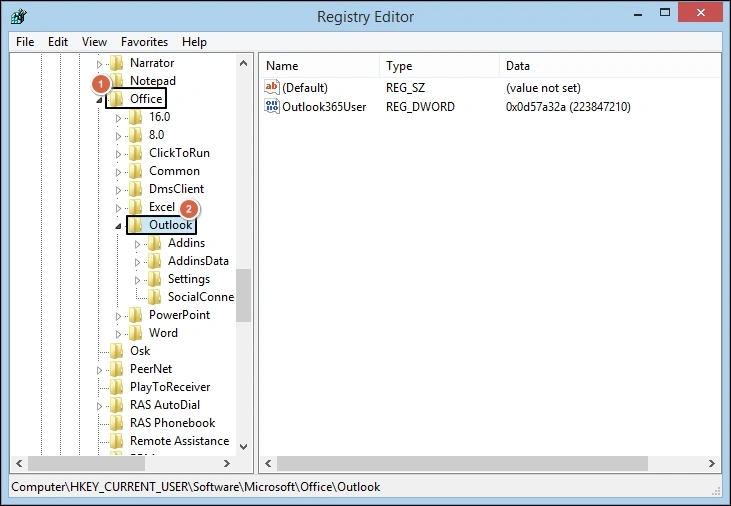Click the DWORD icon beside Outlook365User

click(x=271, y=106)
